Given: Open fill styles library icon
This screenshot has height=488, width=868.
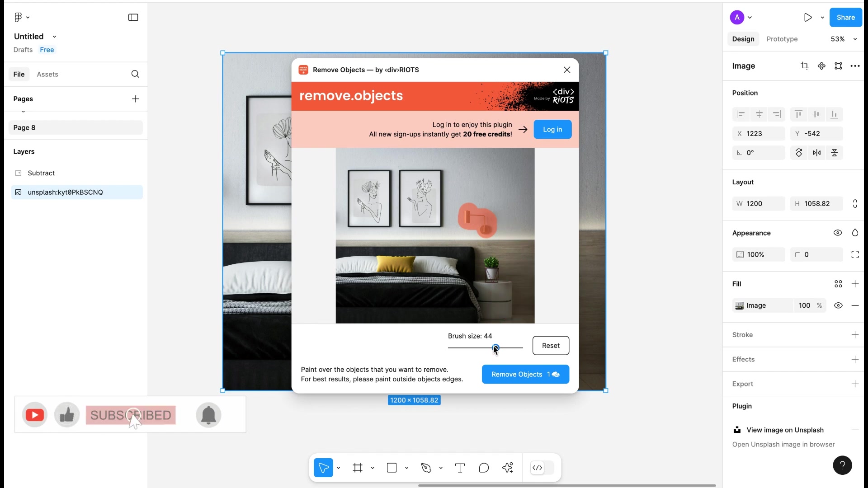Looking at the screenshot, I should click(x=838, y=284).
